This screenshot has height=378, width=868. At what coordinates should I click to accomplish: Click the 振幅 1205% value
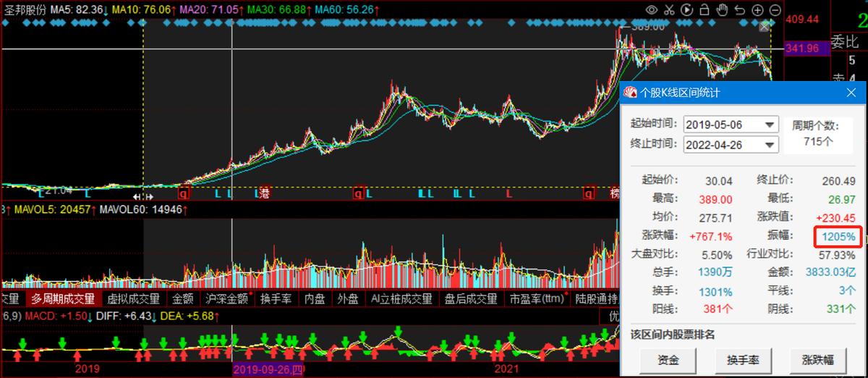tap(839, 236)
